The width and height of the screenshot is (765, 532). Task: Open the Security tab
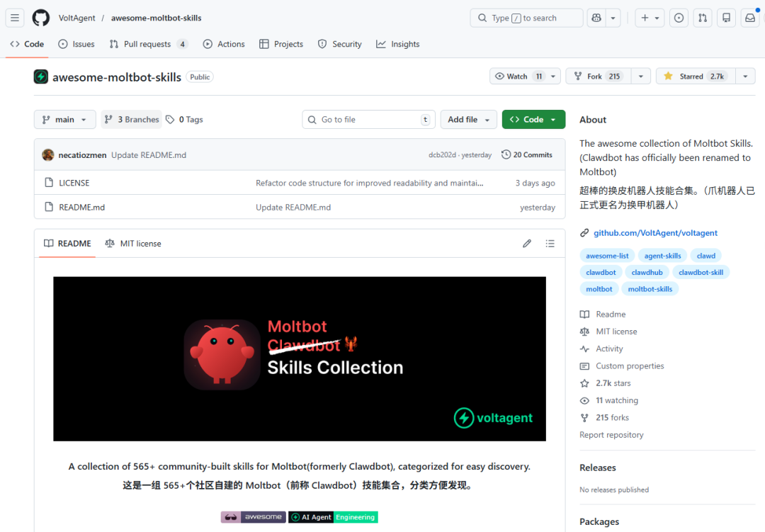point(339,44)
